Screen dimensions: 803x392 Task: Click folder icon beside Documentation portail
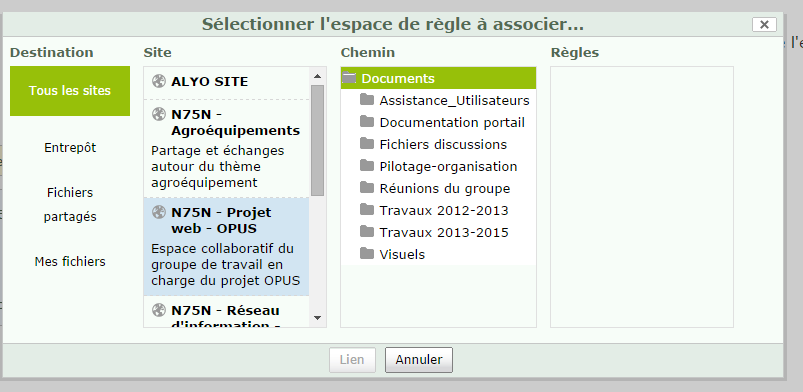tap(367, 121)
